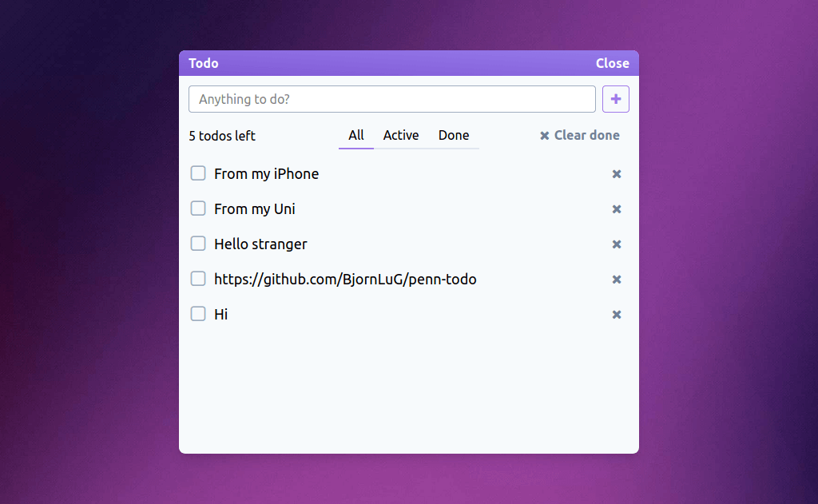This screenshot has height=504, width=818.
Task: Check off "From my iPhone" checkbox
Action: point(198,173)
